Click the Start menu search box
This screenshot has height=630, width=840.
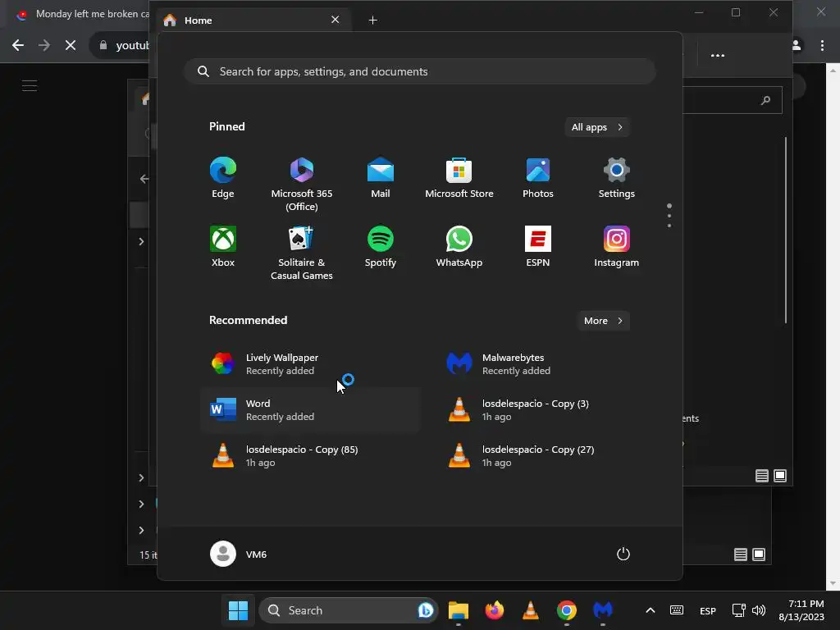coord(419,71)
